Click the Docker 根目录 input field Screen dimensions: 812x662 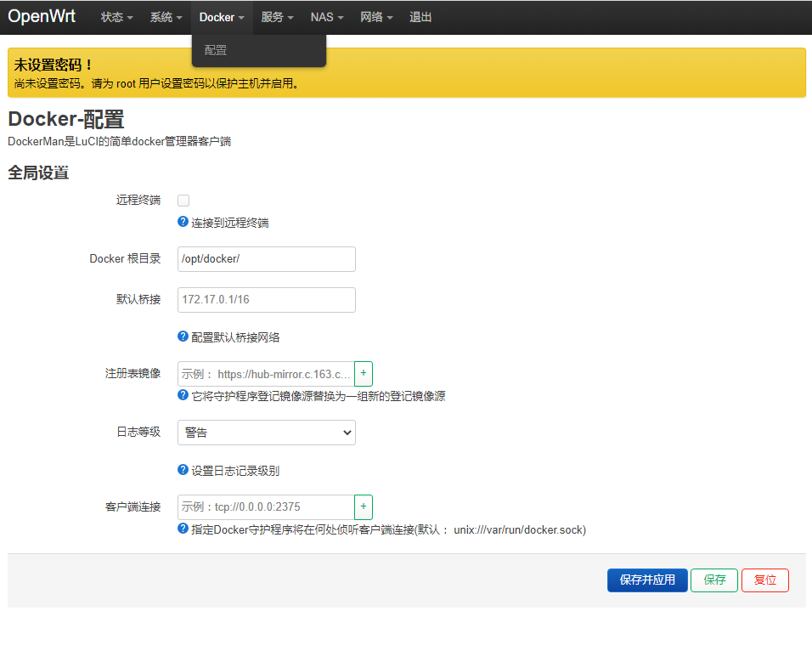click(266, 259)
